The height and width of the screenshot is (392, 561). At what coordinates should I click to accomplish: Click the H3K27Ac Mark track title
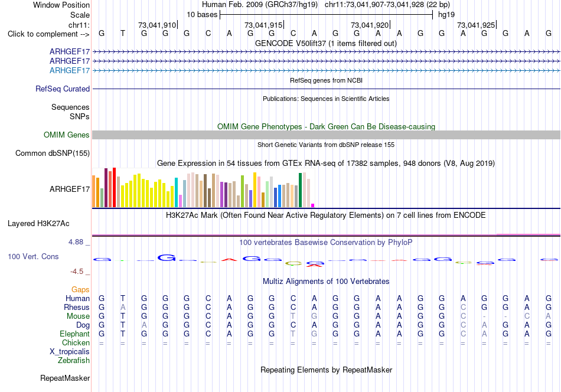coord(325,215)
